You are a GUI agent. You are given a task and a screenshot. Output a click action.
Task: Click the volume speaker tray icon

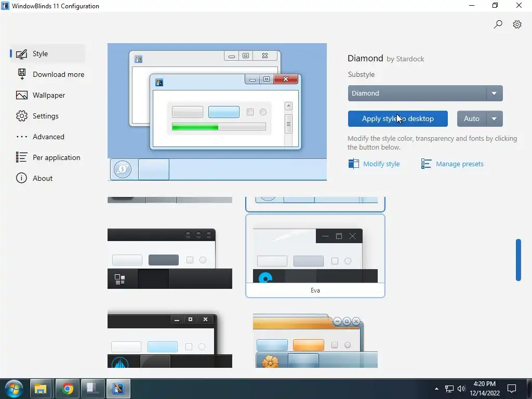click(x=461, y=389)
